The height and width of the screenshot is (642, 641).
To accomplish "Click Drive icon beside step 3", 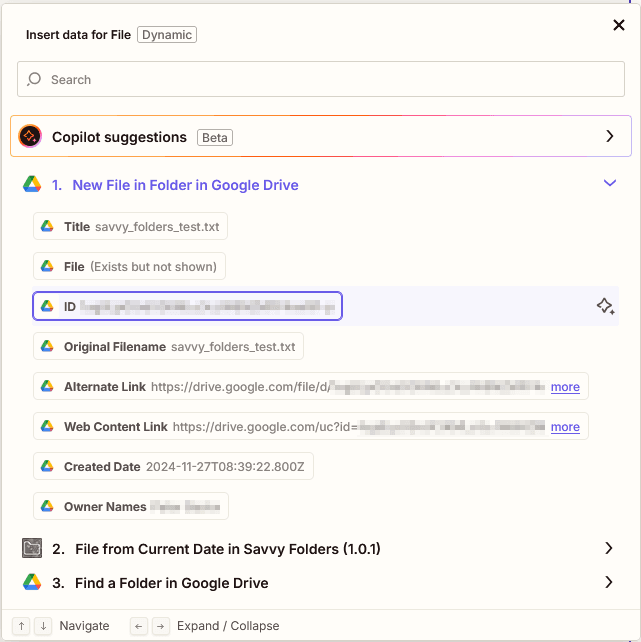I will click(32, 582).
